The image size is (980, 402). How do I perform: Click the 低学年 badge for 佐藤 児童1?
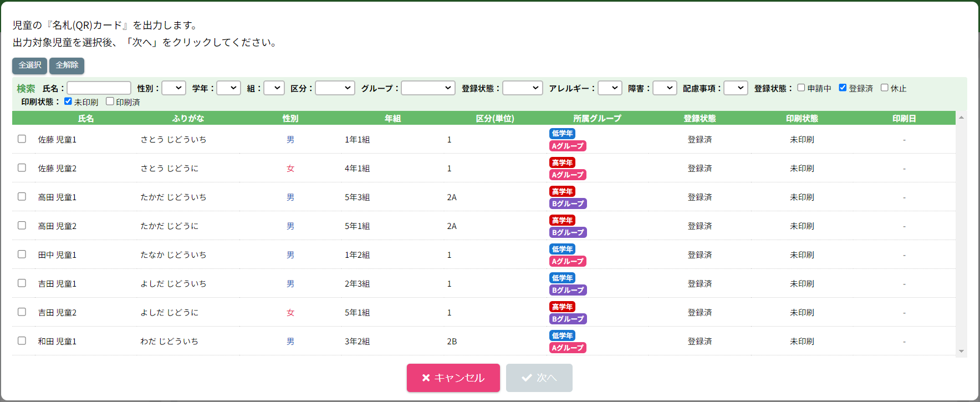click(x=562, y=134)
